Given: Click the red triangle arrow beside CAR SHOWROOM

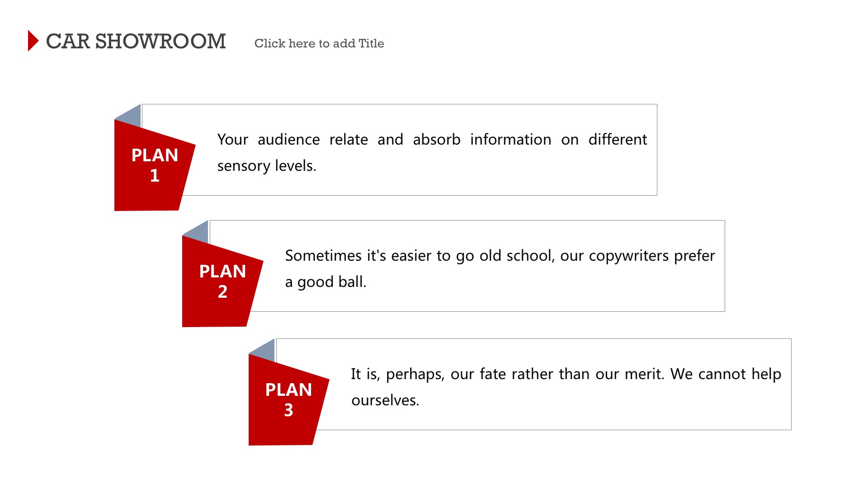Looking at the screenshot, I should (33, 41).
